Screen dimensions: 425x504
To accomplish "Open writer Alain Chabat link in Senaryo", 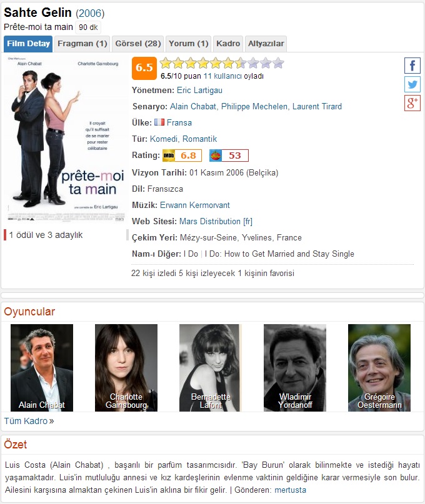I will pyautogui.click(x=193, y=106).
